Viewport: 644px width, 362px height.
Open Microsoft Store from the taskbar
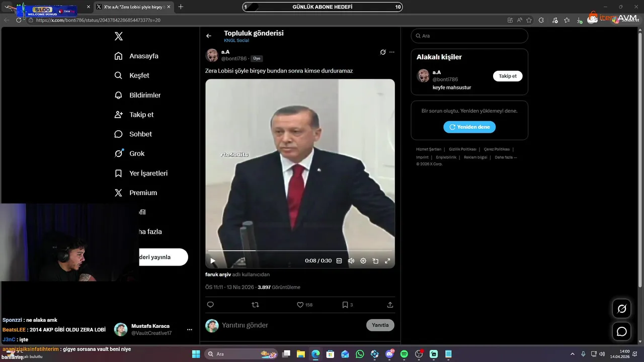tap(330, 354)
